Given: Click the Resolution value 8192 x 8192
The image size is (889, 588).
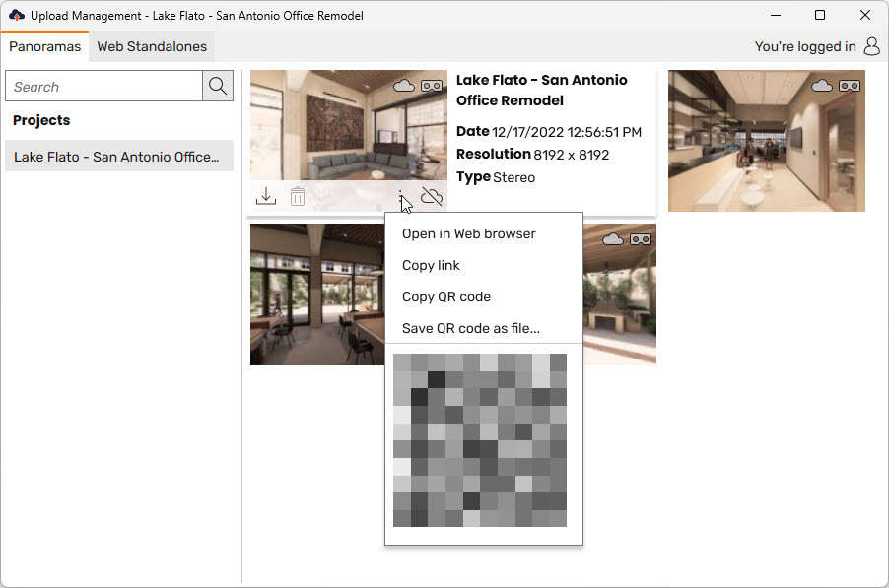Looking at the screenshot, I should [x=571, y=155].
